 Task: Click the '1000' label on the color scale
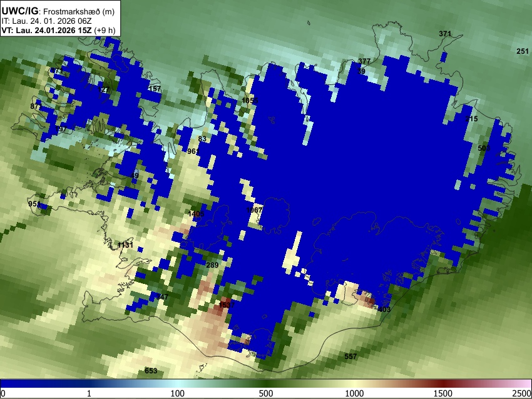pos(354,393)
